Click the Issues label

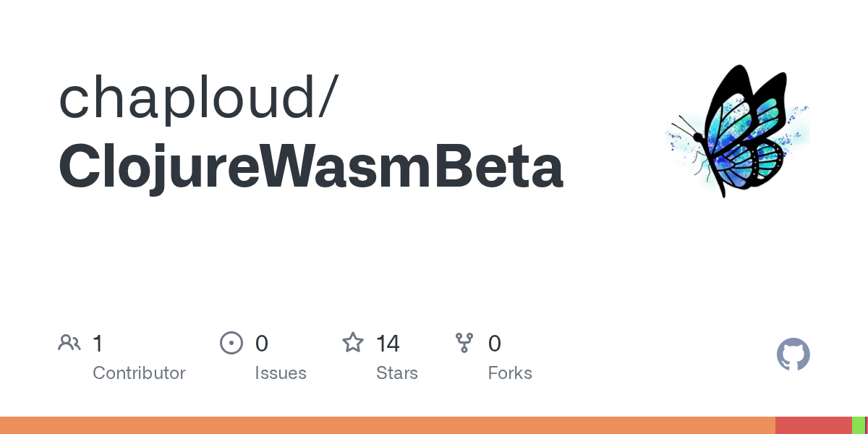coord(281,373)
